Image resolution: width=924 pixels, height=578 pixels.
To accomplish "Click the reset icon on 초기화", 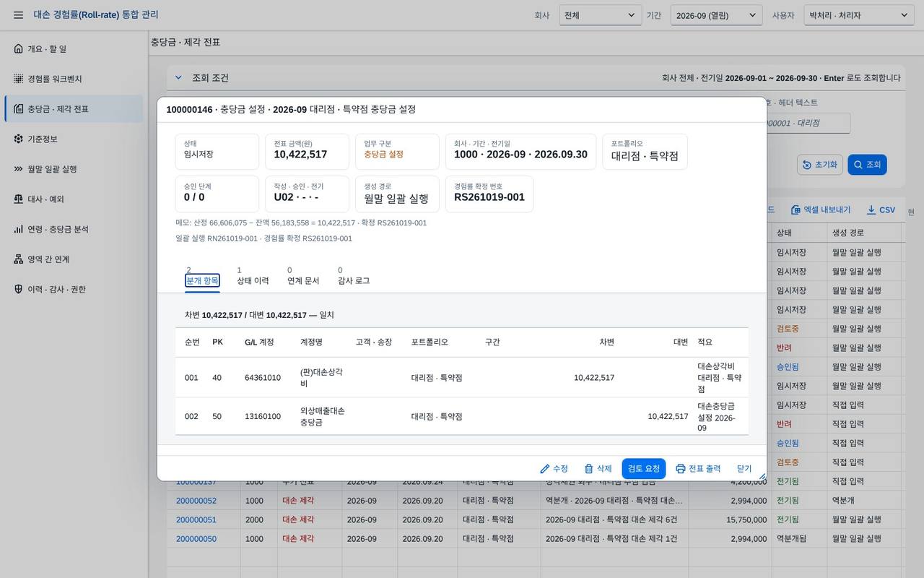I will 807,165.
